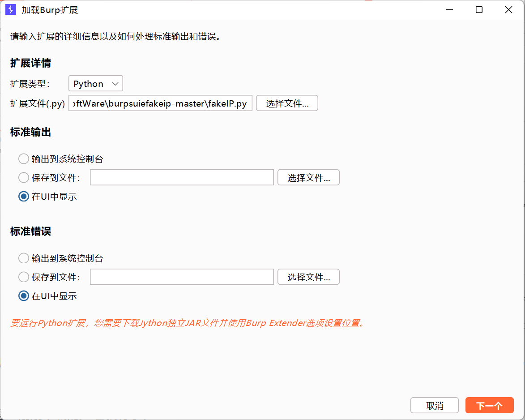The image size is (525, 420).
Task: Click the 扩展文件(.py) path input field
Action: (x=160, y=103)
